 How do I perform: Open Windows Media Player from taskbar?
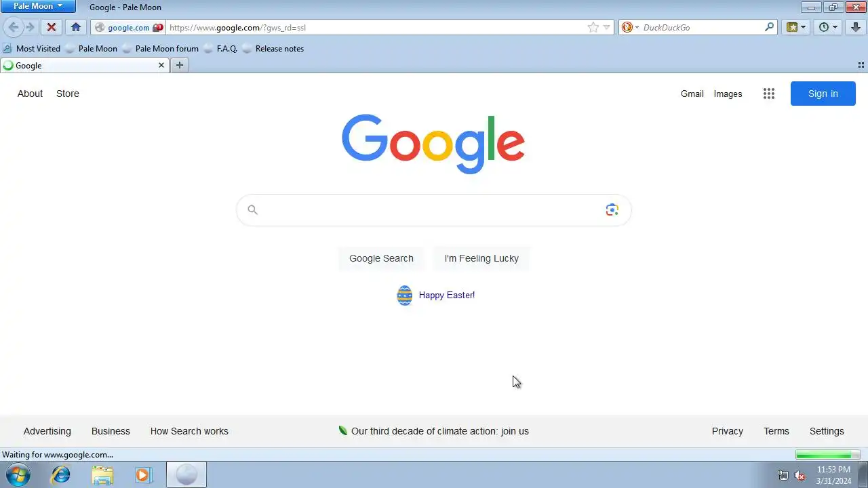(x=143, y=474)
